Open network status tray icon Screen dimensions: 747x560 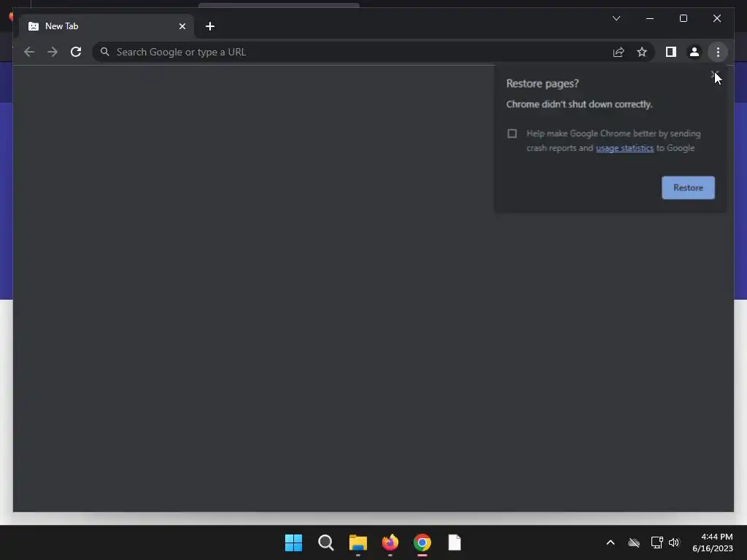657,542
